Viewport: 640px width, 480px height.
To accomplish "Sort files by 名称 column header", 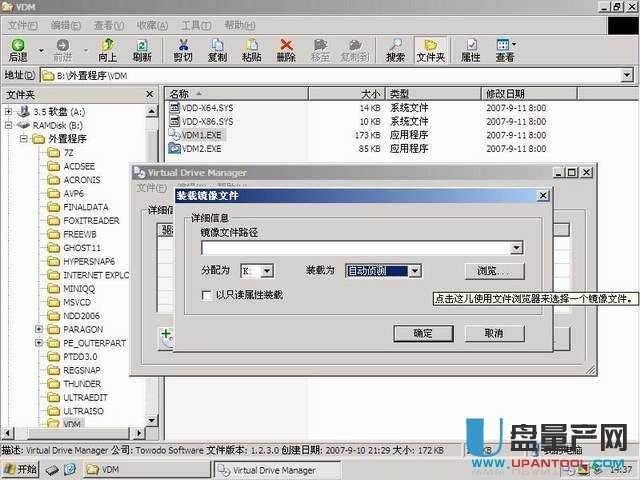I will pyautogui.click(x=237, y=94).
